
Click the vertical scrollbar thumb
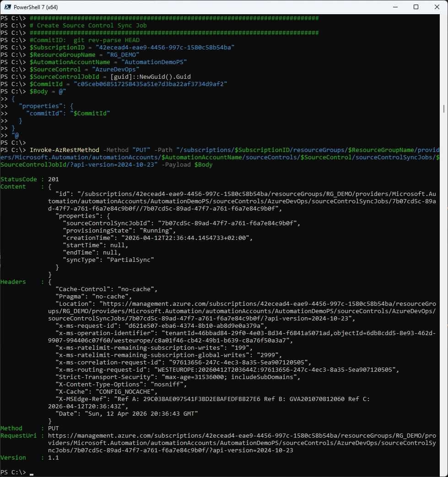tap(444, 108)
